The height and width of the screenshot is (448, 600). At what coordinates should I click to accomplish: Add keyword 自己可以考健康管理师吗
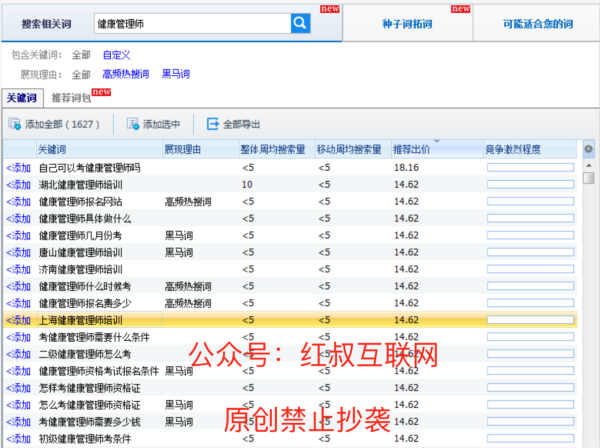18,168
